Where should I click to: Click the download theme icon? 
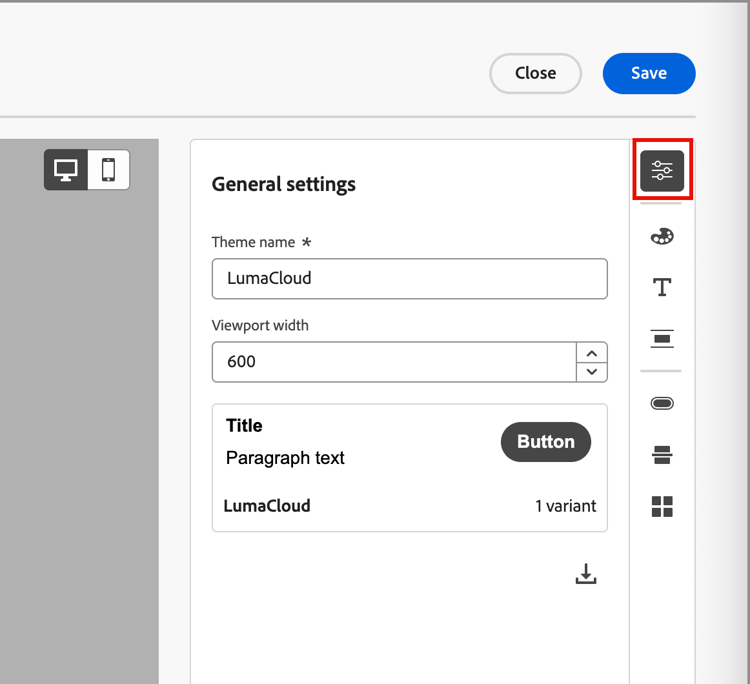[586, 573]
